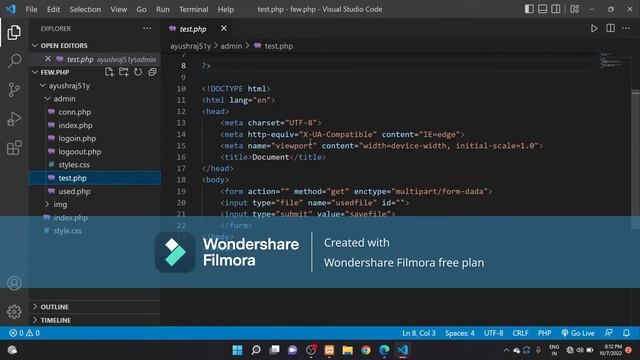Close test.php in Open Editors list
The width and height of the screenshot is (640, 360).
coord(48,59)
